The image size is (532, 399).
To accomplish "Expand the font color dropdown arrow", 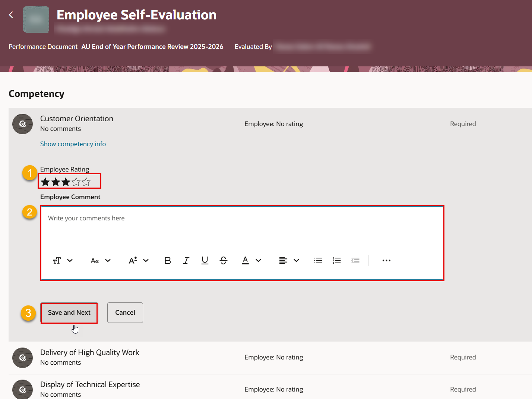I will coord(259,261).
